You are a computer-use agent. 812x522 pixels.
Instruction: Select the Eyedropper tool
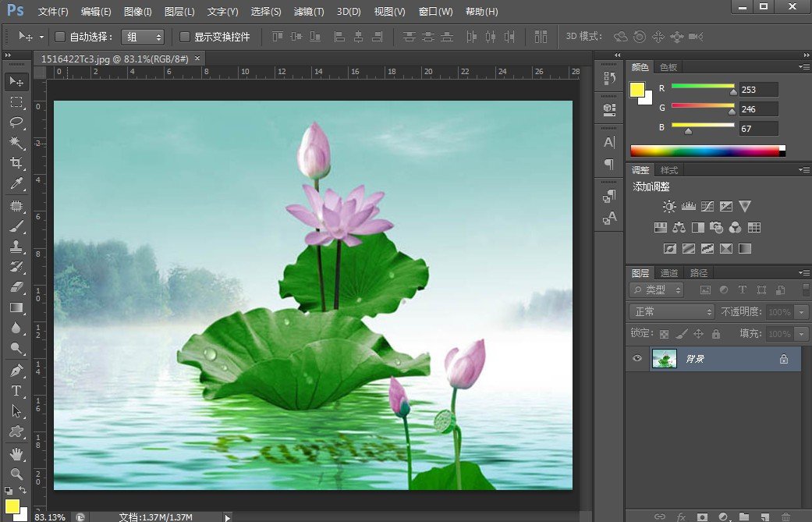[x=16, y=184]
